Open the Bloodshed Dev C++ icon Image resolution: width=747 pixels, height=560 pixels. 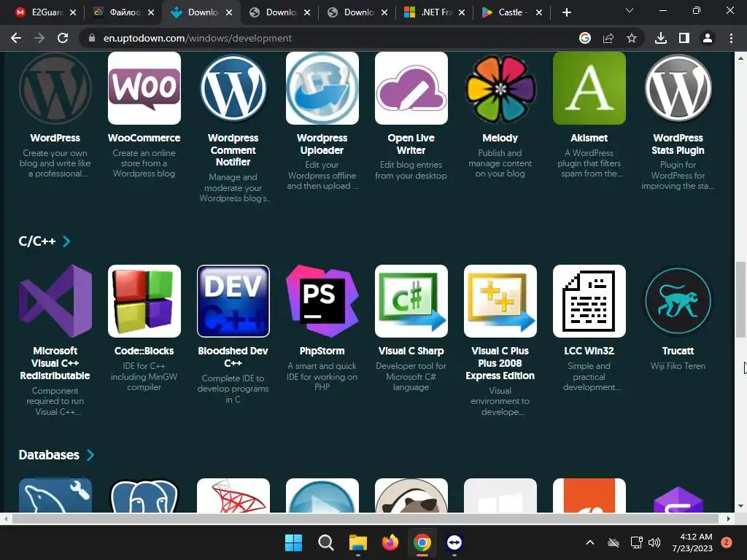click(x=233, y=301)
